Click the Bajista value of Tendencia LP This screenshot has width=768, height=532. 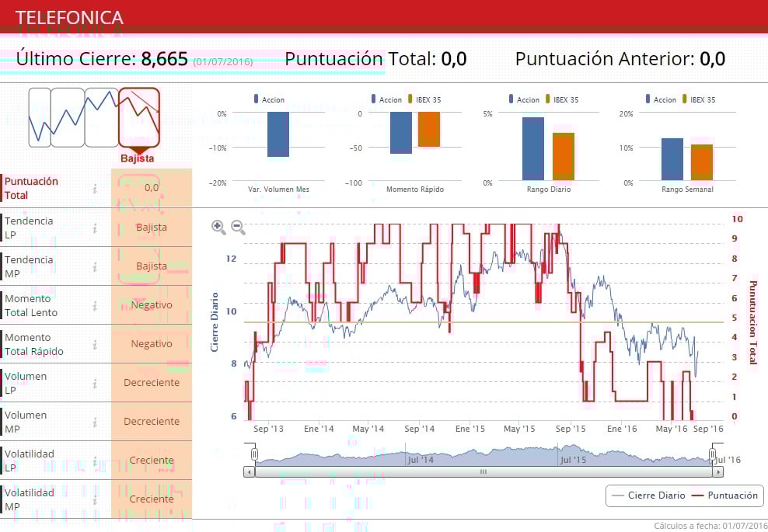152,227
